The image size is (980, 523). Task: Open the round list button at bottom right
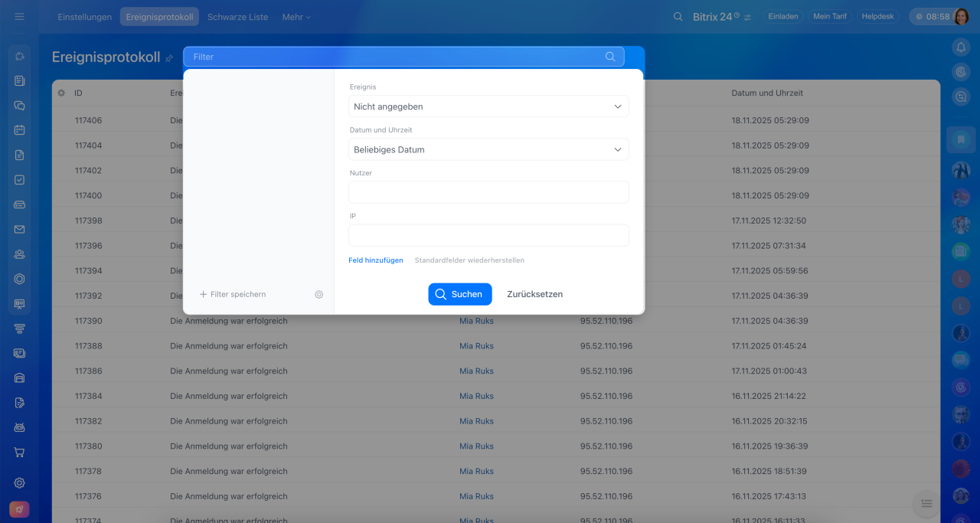[x=926, y=503]
